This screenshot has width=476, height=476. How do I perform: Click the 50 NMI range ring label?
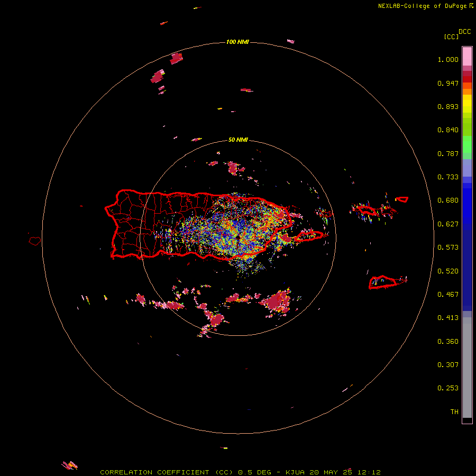coord(238,140)
